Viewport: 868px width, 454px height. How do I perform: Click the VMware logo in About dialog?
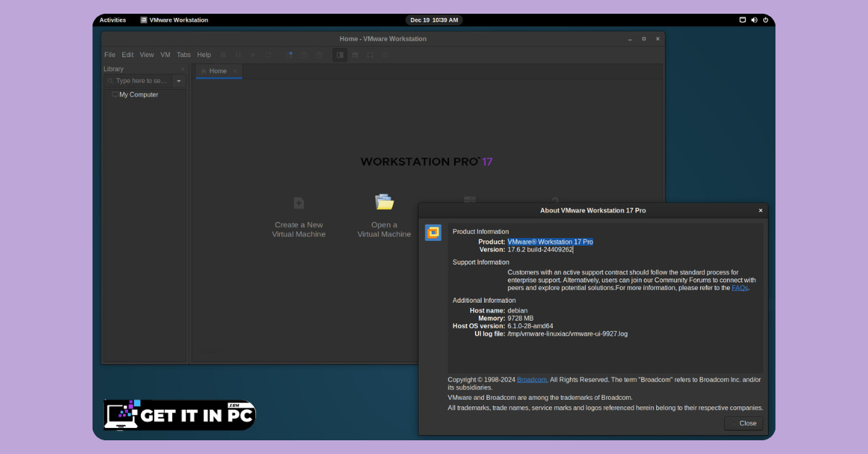coord(433,232)
